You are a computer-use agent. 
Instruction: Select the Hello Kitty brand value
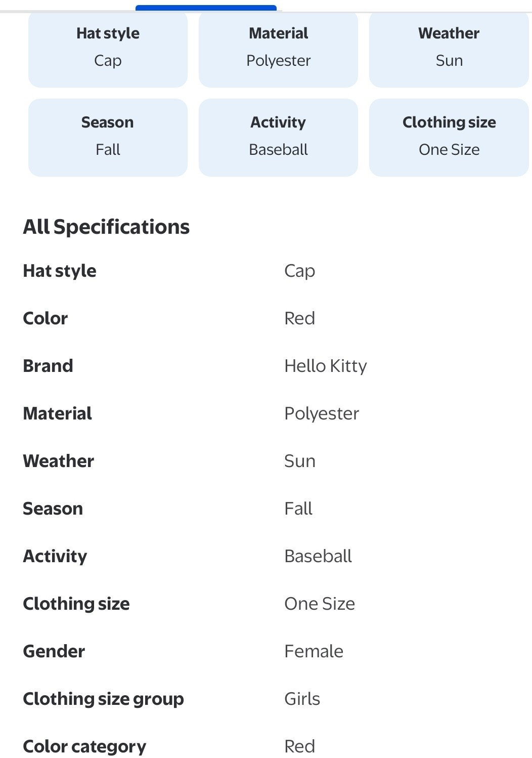(x=325, y=366)
